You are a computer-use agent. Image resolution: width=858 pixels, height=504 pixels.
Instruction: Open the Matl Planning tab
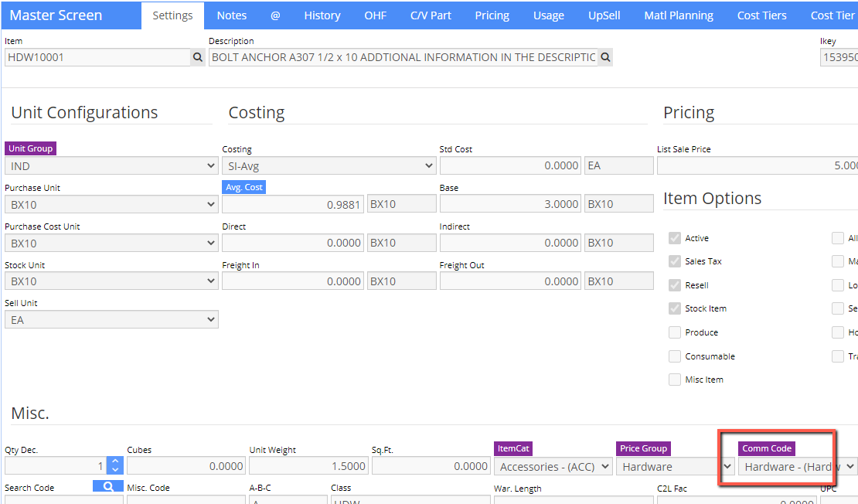[679, 15]
